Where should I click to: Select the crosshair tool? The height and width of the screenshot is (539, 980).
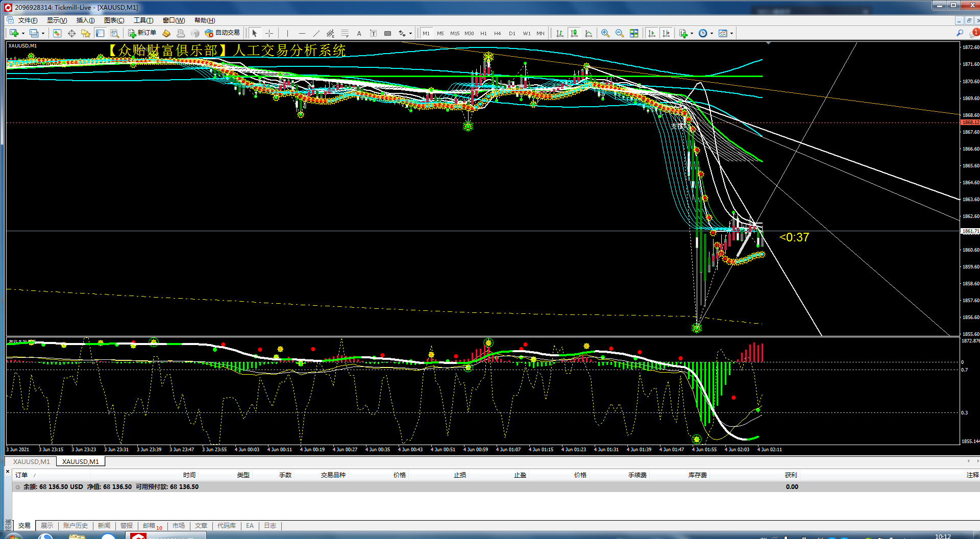click(x=269, y=33)
